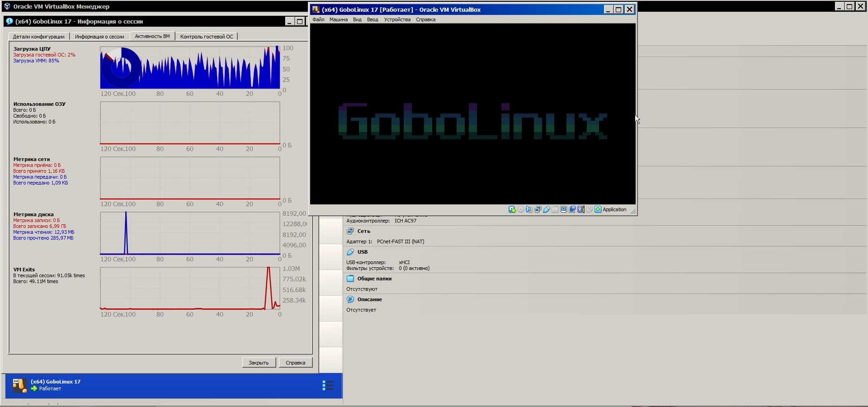Click the Закрыть button in session dialog
This screenshot has height=407, width=868.
pos(259,363)
